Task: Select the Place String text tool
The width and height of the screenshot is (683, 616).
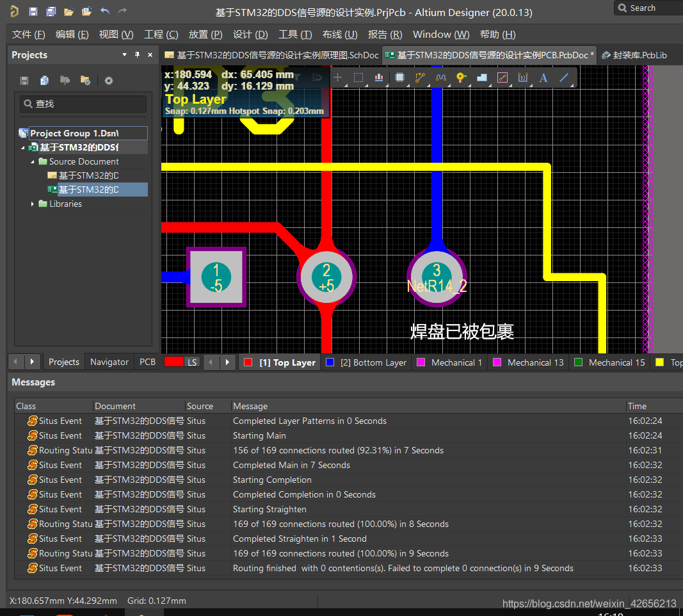Action: point(543,78)
